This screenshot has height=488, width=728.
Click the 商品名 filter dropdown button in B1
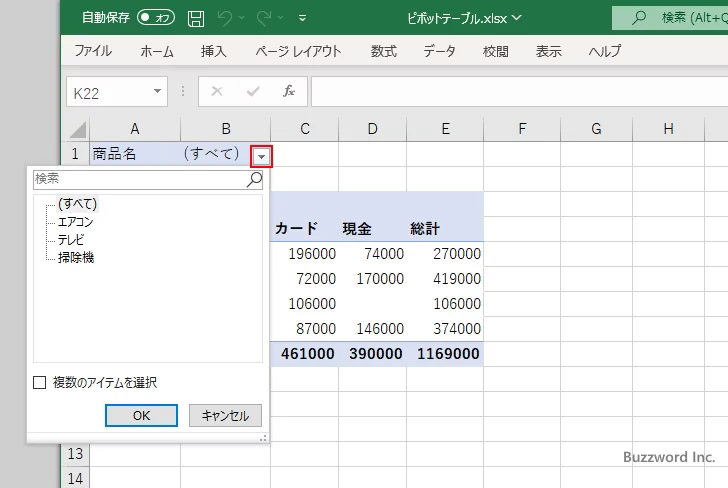tap(261, 156)
